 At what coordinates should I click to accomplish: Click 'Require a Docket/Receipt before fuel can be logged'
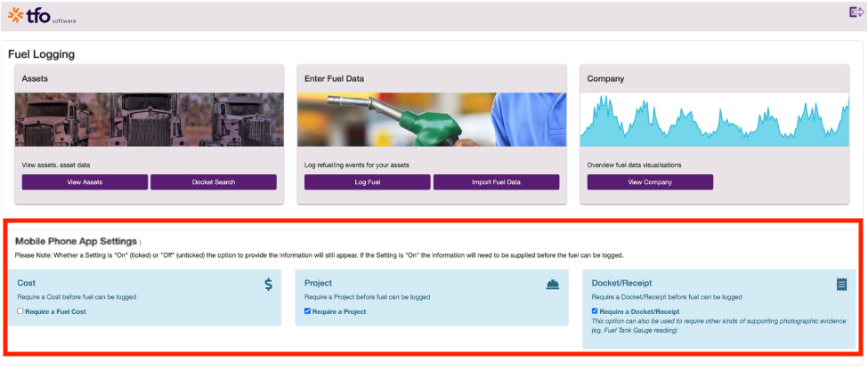[x=667, y=297]
